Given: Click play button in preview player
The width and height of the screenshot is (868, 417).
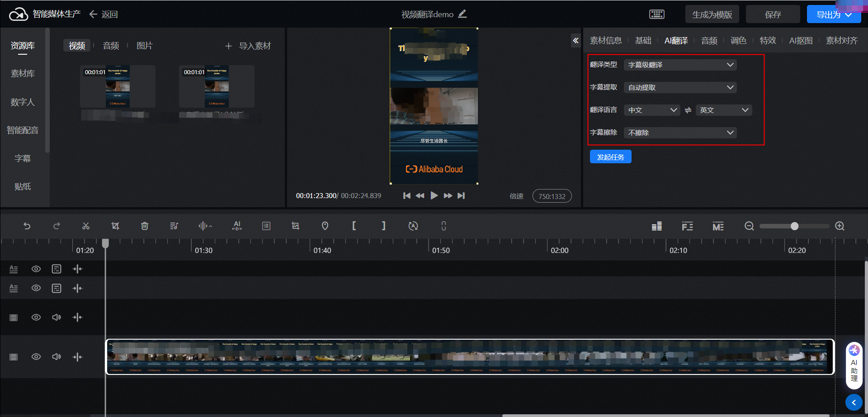Looking at the screenshot, I should click(x=434, y=195).
